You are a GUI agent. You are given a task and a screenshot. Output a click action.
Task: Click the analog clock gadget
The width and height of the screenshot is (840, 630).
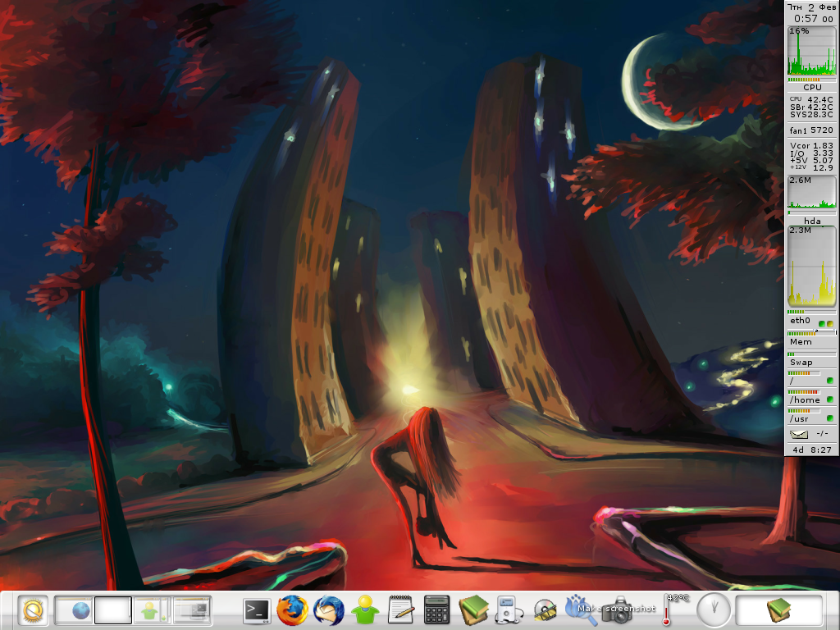click(x=714, y=610)
